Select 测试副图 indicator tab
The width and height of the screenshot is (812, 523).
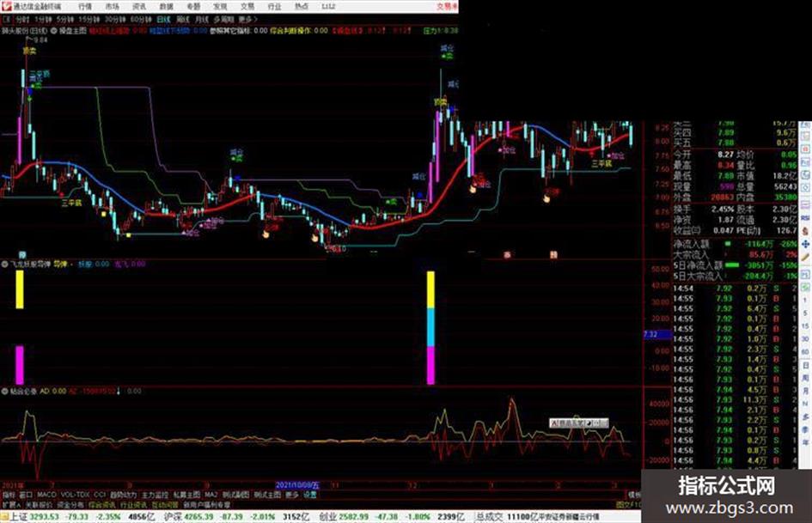(235, 495)
